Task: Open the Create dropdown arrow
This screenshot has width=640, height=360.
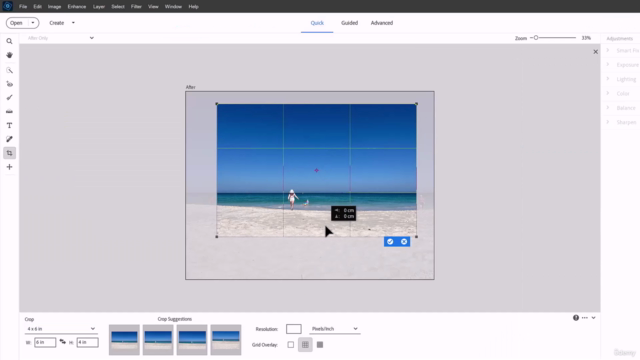Action: [x=73, y=23]
